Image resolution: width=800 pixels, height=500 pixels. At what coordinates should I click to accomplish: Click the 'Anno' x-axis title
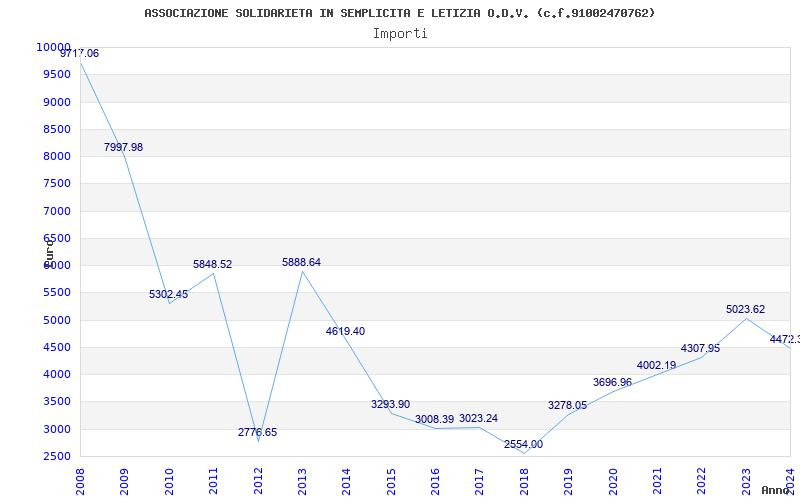tap(775, 490)
